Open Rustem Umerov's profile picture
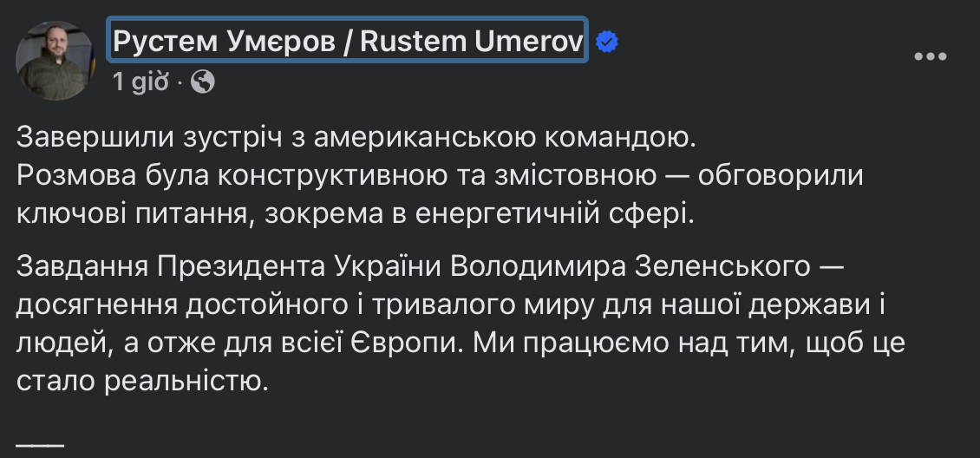Screen dimensions: 980x458 click(x=56, y=61)
